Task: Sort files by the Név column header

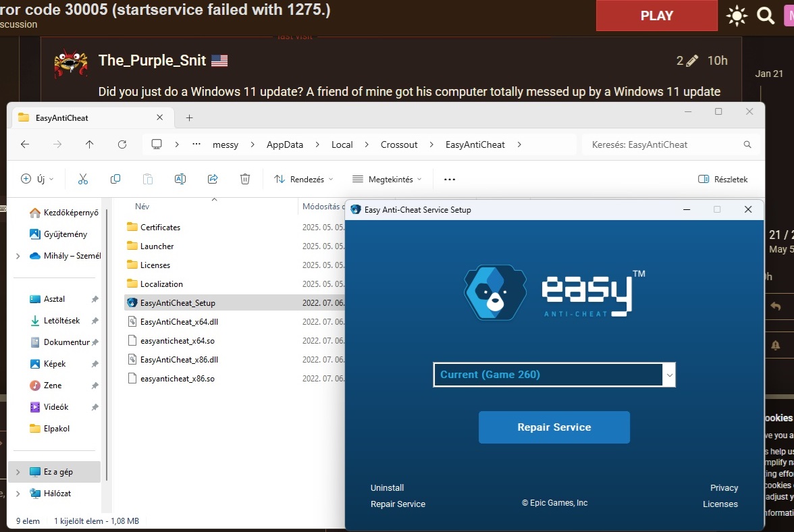Action: [142, 207]
